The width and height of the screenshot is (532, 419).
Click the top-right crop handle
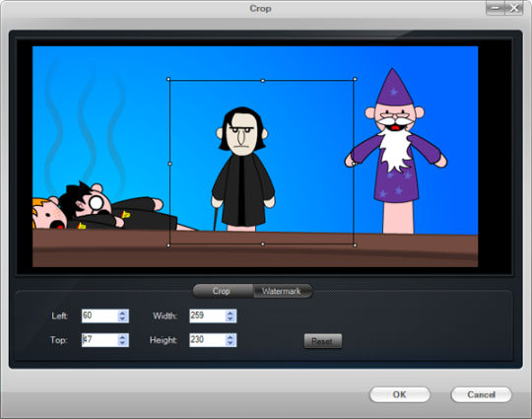(355, 79)
